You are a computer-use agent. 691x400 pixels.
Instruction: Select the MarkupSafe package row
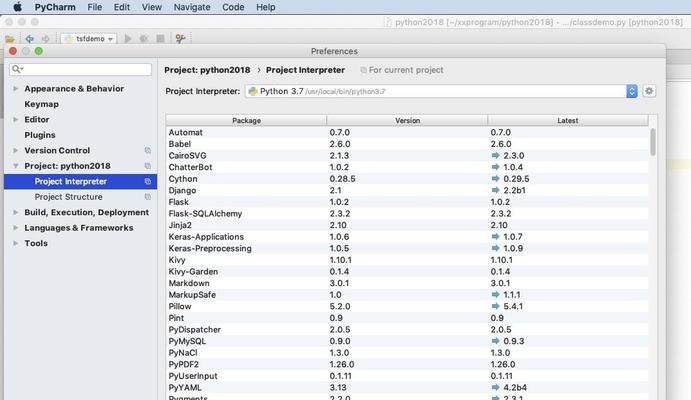click(407, 295)
